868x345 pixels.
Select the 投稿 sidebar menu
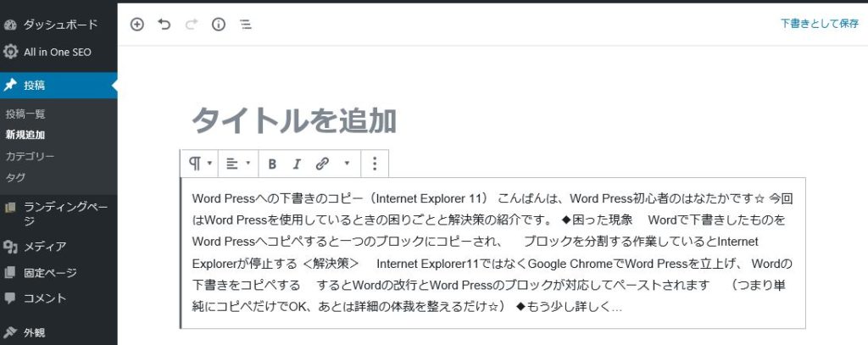click(x=58, y=86)
